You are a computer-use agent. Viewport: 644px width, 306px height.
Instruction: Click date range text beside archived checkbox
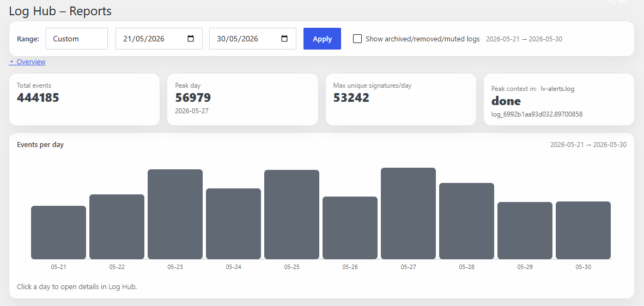(x=524, y=39)
